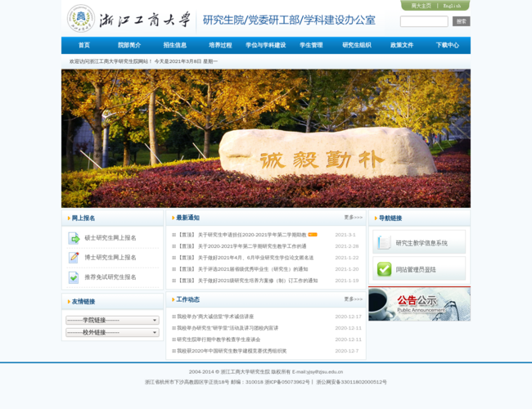Open the 政策文件 menu item

[x=402, y=45]
